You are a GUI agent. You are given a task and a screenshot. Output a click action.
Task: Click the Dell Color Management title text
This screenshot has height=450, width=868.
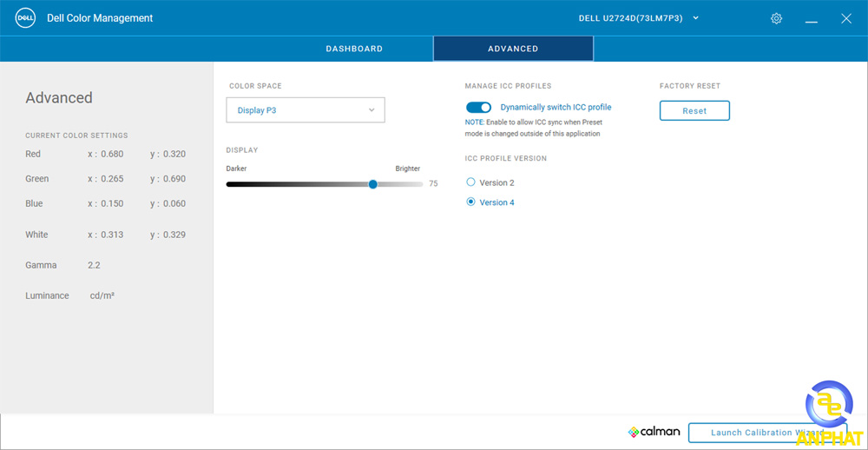100,18
